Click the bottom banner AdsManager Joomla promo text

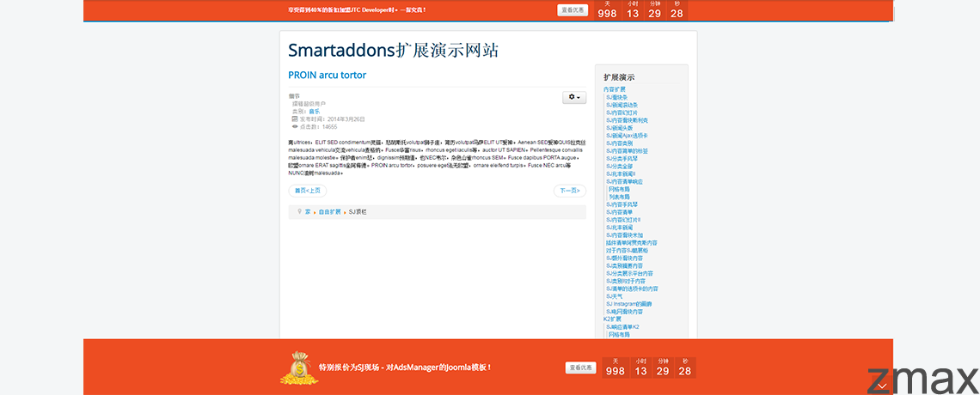point(405,368)
